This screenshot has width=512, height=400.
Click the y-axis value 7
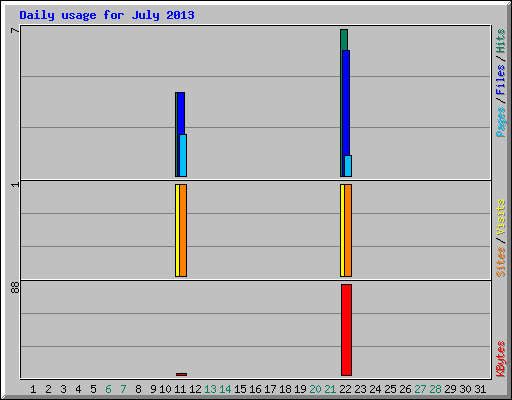click(15, 30)
